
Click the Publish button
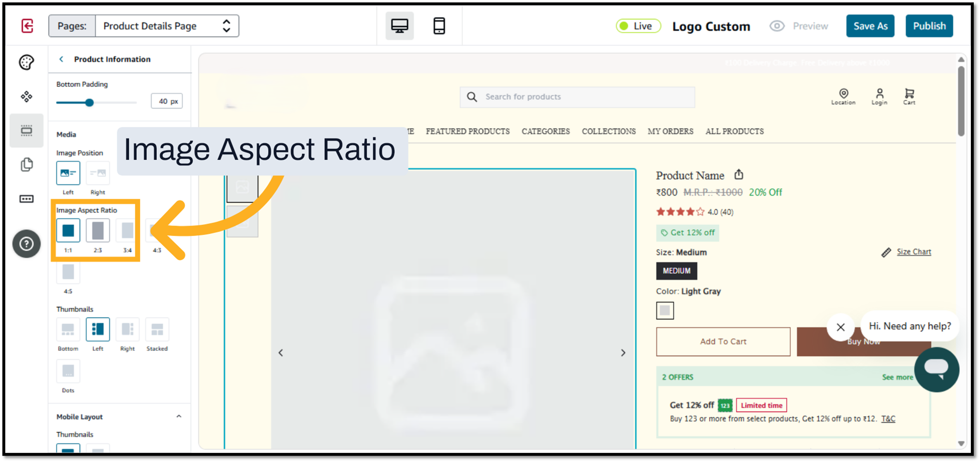tap(929, 26)
